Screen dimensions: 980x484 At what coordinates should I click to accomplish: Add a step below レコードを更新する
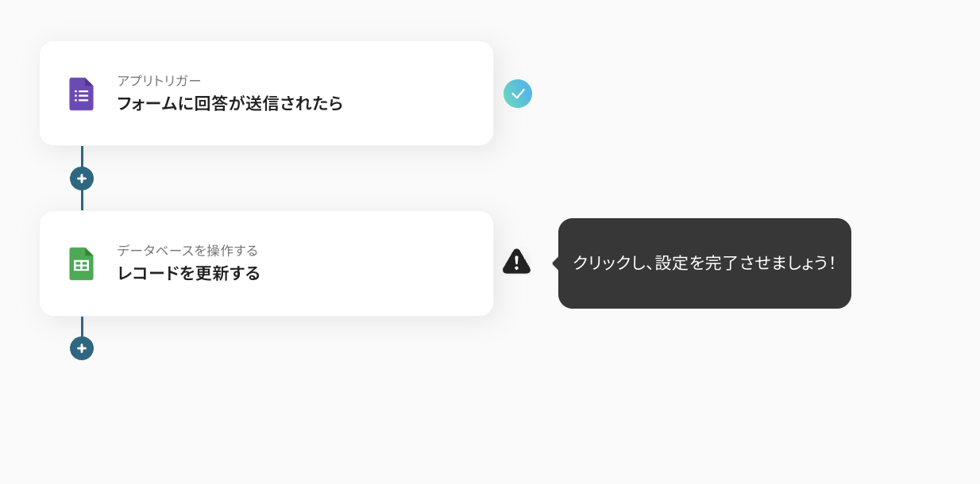tap(82, 348)
